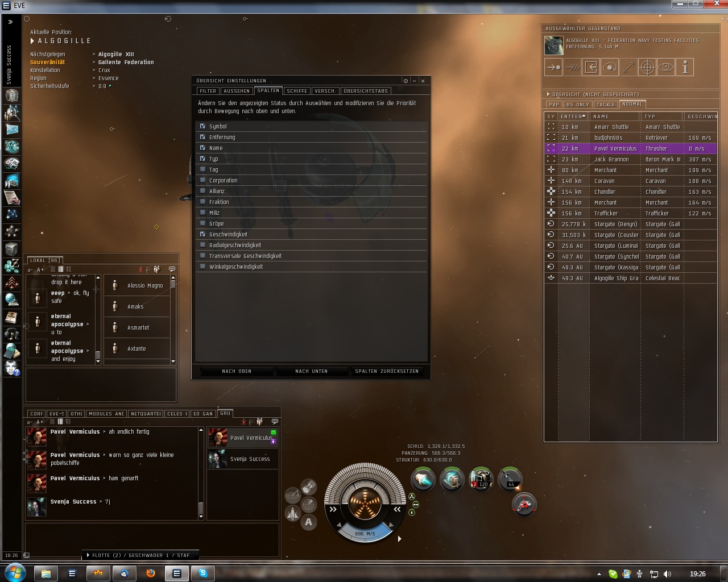Click the orbit icon for selected item
Viewport: 728px width, 582px height.
610,67
